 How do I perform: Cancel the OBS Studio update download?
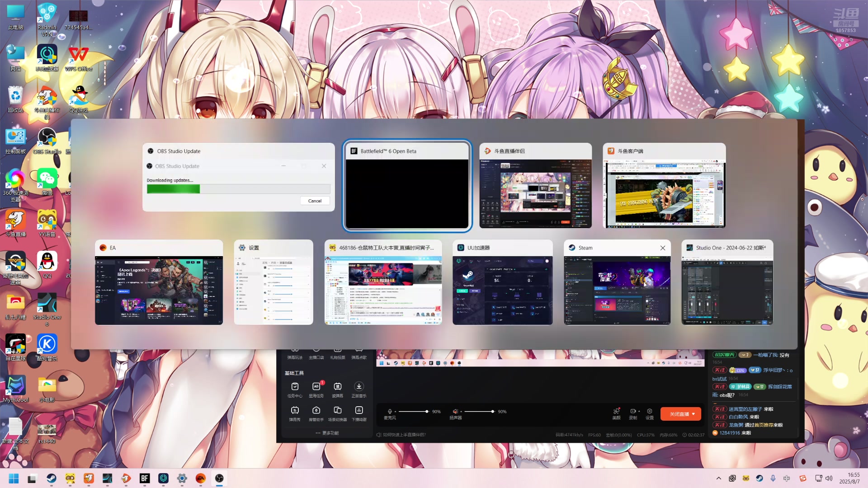(x=315, y=201)
